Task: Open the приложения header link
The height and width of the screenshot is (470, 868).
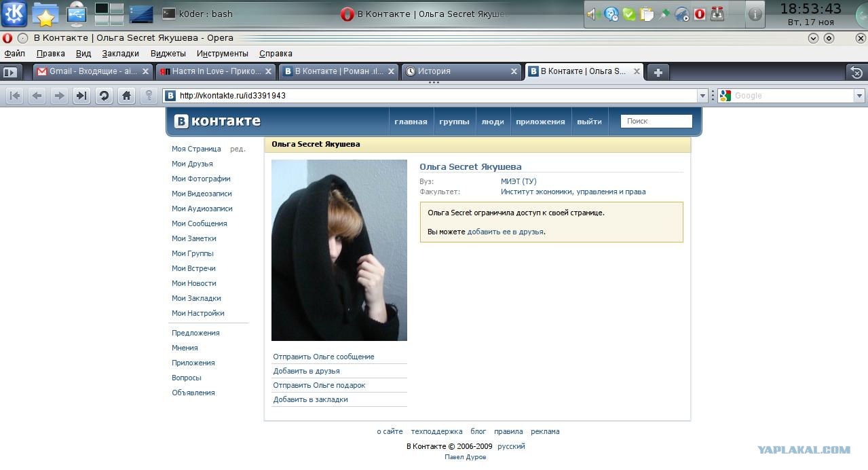Action: (540, 122)
